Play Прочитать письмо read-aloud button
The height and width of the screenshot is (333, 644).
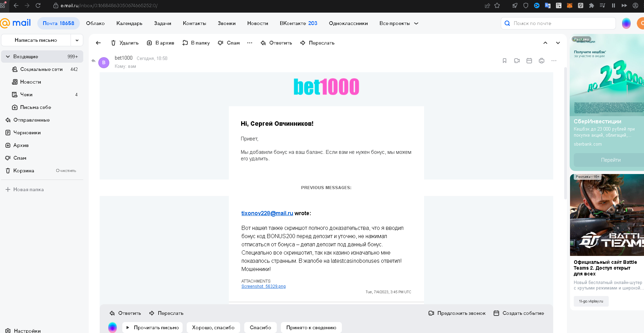(x=152, y=328)
